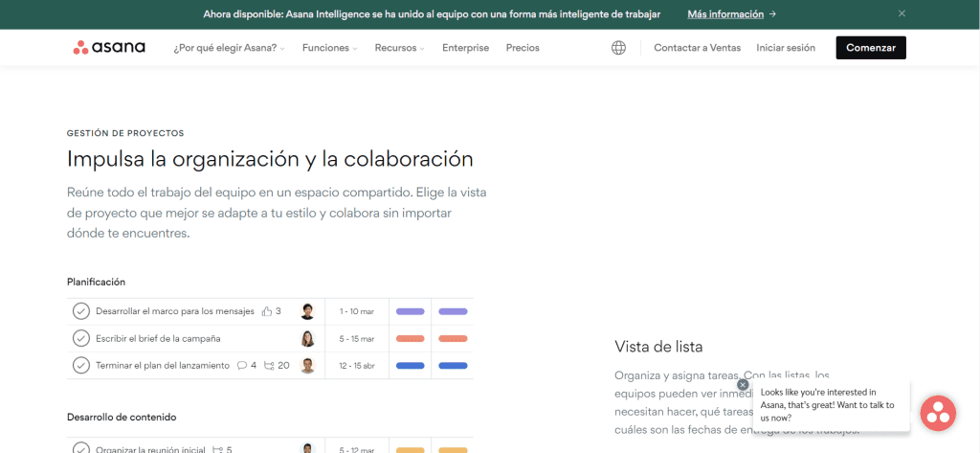Click the first blue tag in the Terminar el plan row
Viewport: 980px width, 453px height.
point(410,366)
